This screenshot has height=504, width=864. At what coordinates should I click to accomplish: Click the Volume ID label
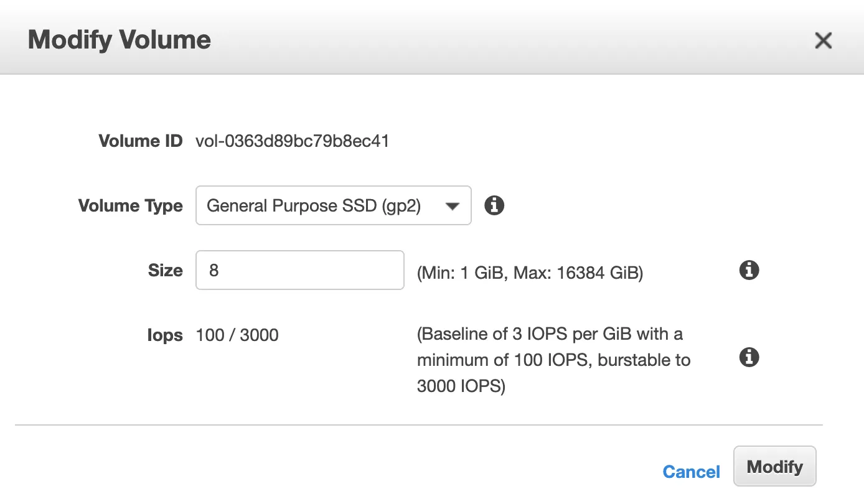pos(140,141)
